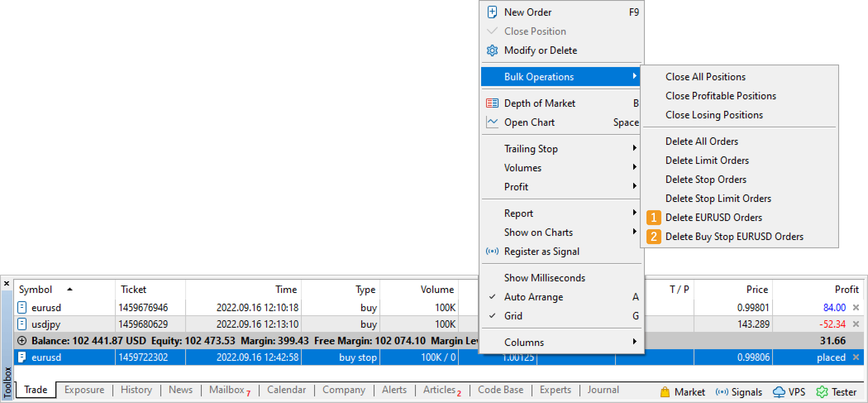Open the Market bag icon

tap(665, 391)
